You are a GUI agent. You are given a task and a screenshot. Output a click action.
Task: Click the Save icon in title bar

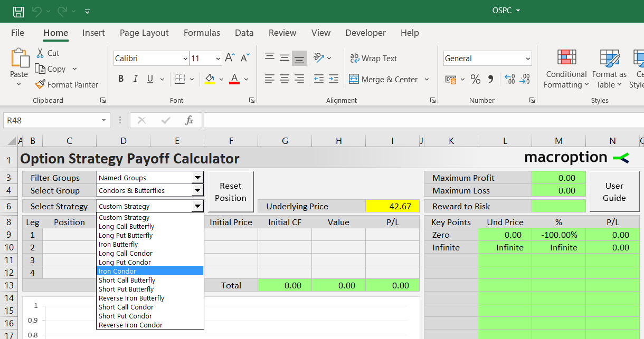click(x=18, y=11)
